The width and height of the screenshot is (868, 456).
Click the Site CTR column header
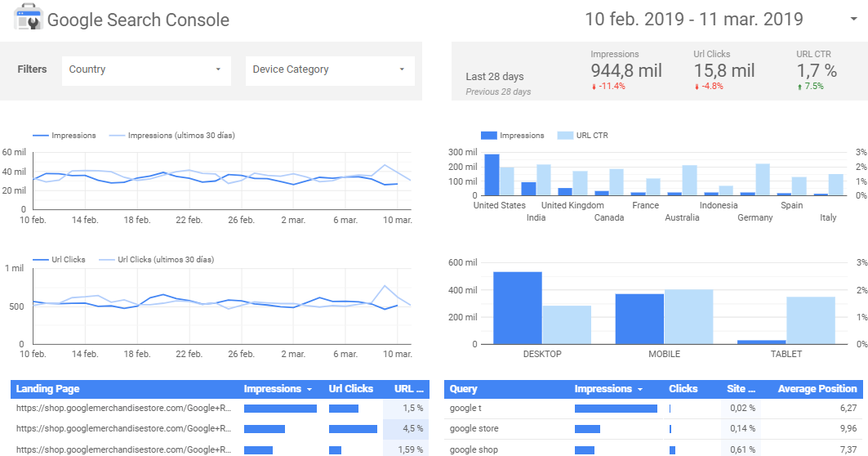coord(741,389)
